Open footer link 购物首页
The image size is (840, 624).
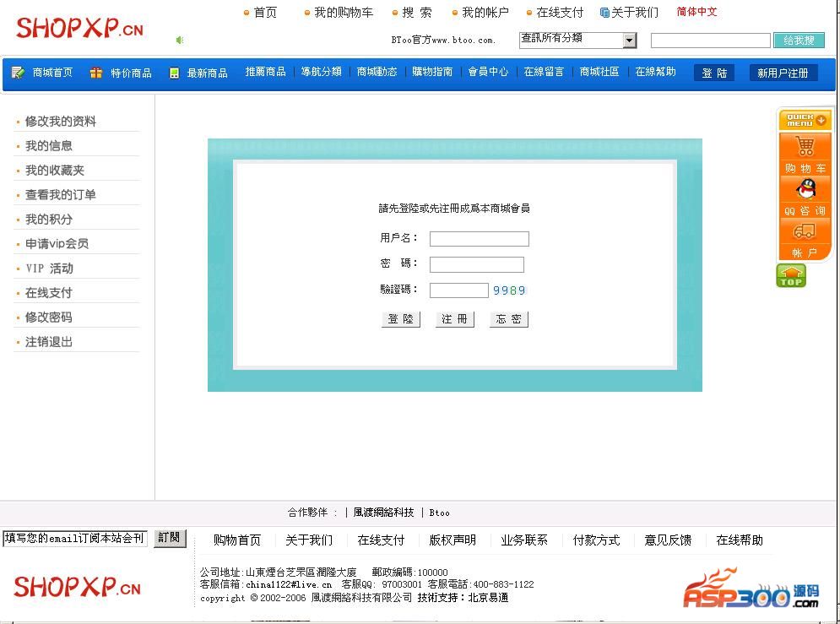(x=236, y=540)
